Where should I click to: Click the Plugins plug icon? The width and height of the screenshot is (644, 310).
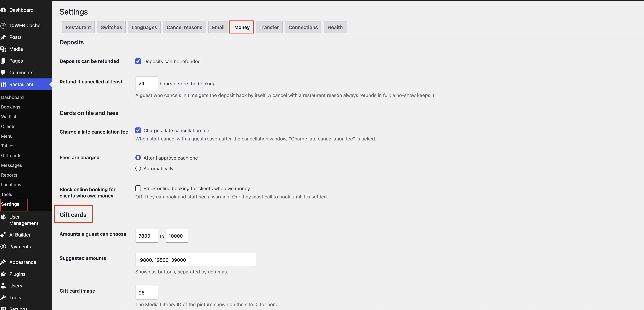[x=3, y=274]
